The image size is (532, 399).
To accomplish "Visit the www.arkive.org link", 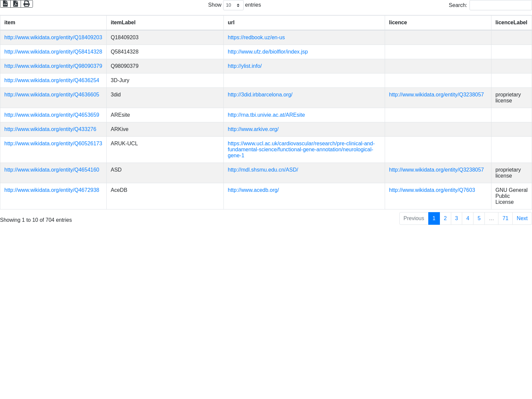I will point(253,129).
